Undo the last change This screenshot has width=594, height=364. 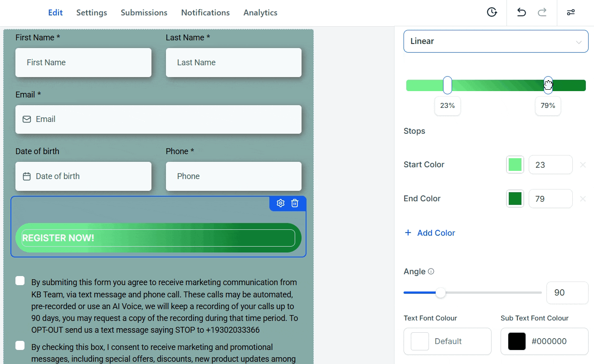[521, 12]
